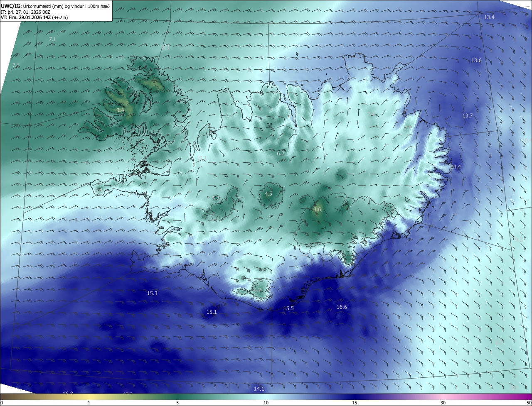Click the color scale tick labeled 1
Image resolution: width=532 pixels, height=406 pixels.
click(89, 403)
